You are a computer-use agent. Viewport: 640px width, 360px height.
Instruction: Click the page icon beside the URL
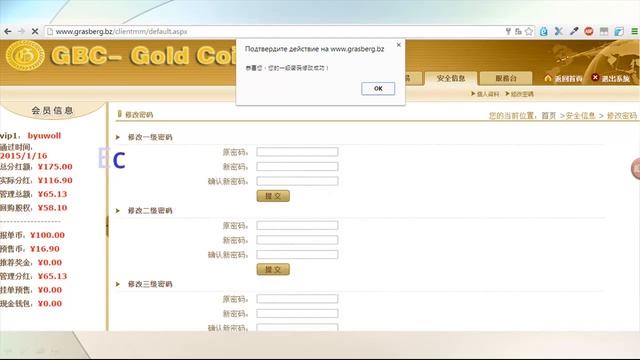pos(50,31)
